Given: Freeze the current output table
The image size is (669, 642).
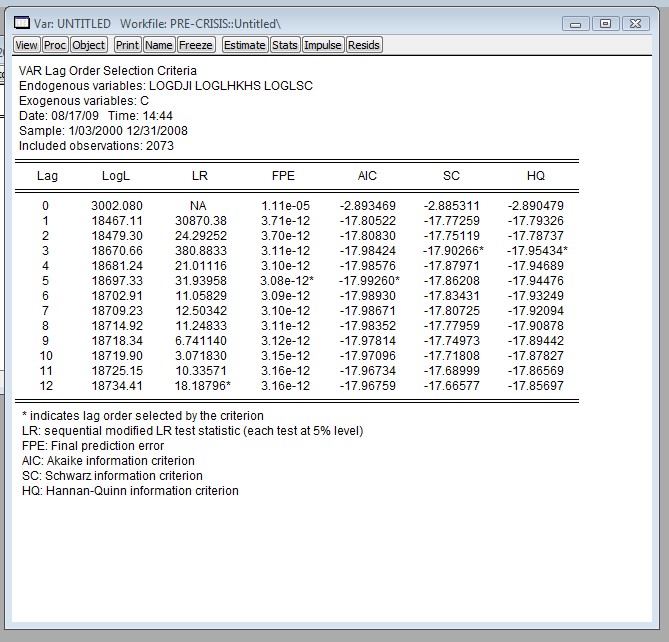Looking at the screenshot, I should tap(195, 45).
